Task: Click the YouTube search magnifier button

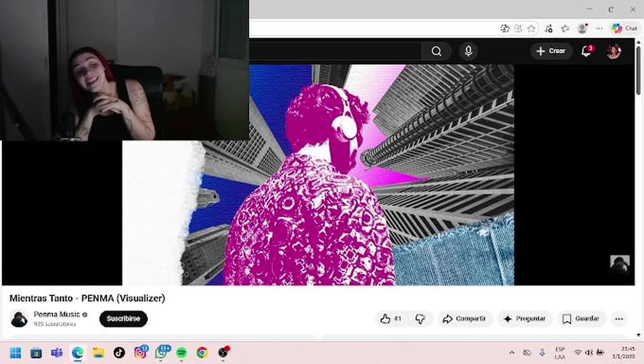Action: (x=436, y=51)
